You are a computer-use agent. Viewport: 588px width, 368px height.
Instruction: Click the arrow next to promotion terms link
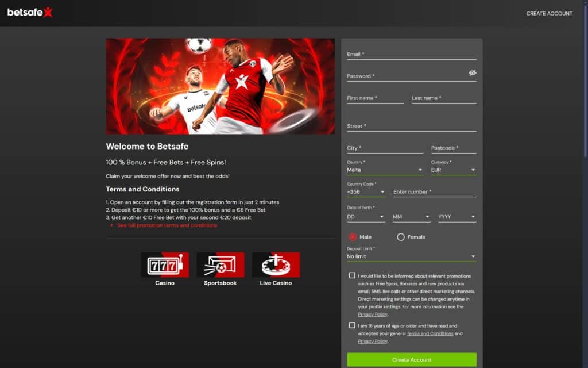(113, 225)
